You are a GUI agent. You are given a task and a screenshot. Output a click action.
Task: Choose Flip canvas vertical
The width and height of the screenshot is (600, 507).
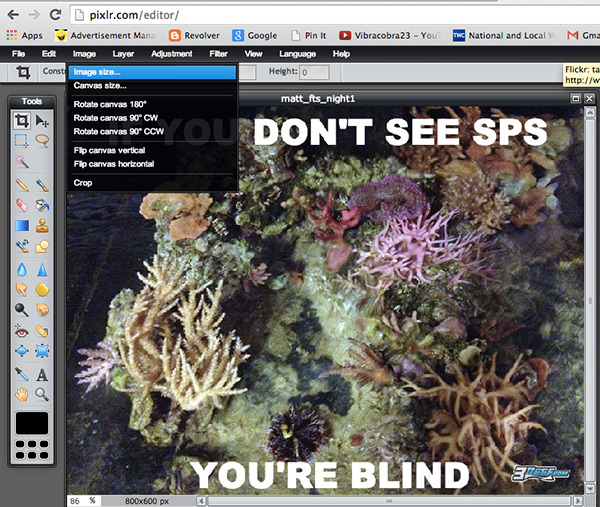coord(152,150)
